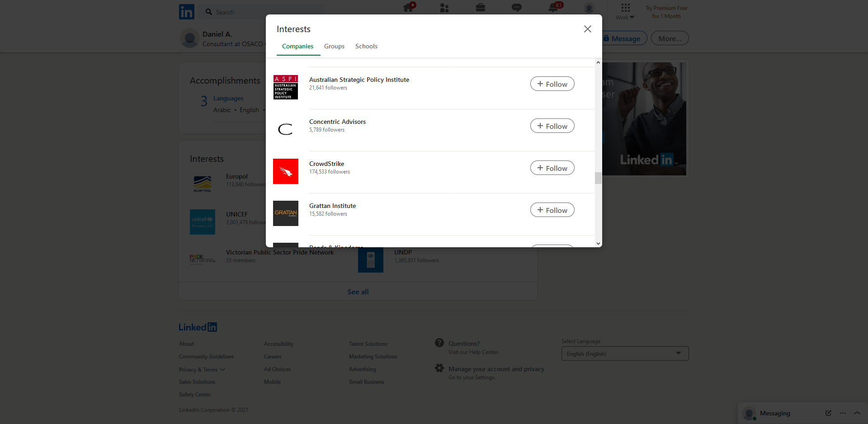Click the Grattan Institute logo
The height and width of the screenshot is (424, 868).
point(286,213)
